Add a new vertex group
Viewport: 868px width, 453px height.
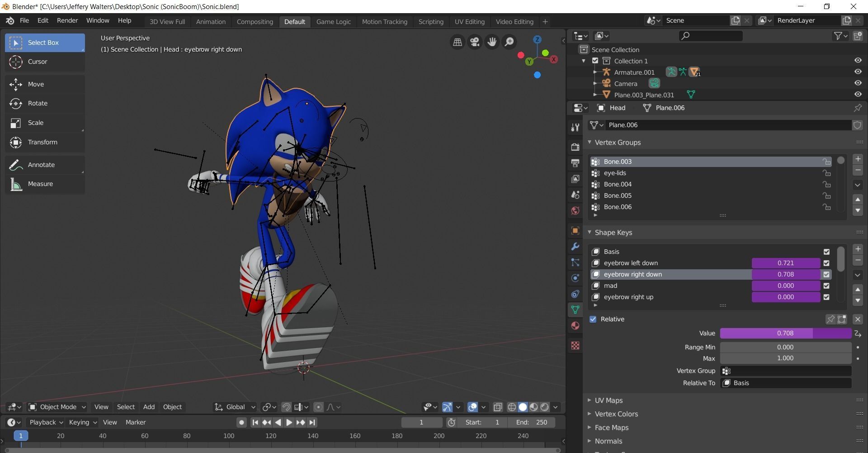click(x=858, y=159)
